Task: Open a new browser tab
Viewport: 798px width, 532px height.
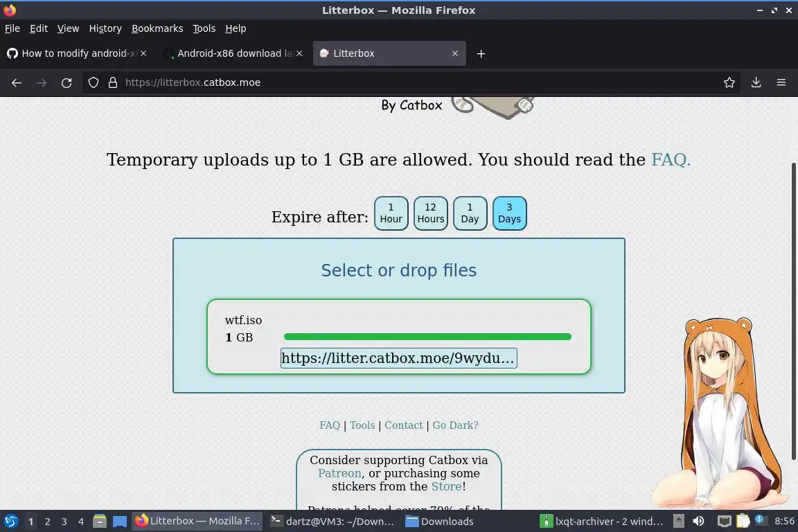Action: point(481,53)
